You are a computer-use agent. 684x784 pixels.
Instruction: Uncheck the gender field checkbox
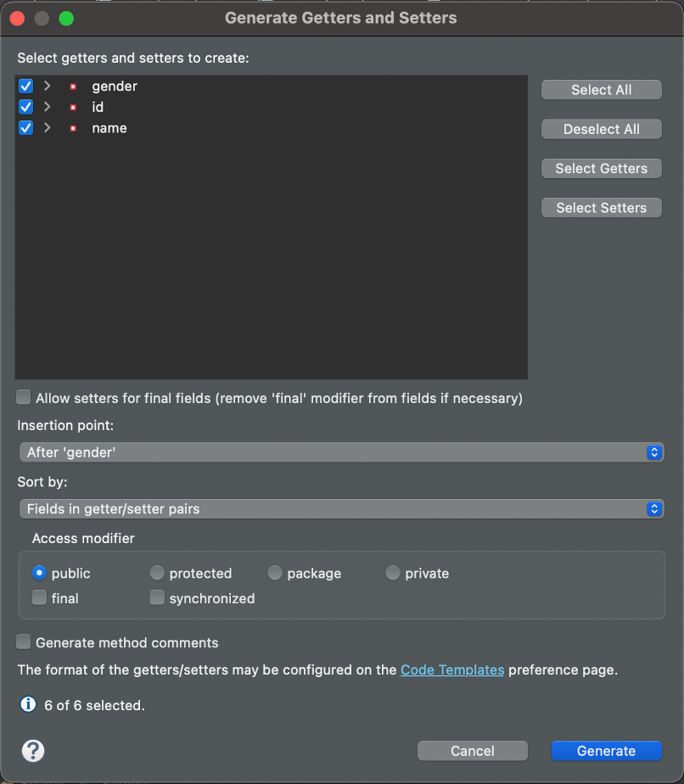click(x=25, y=87)
